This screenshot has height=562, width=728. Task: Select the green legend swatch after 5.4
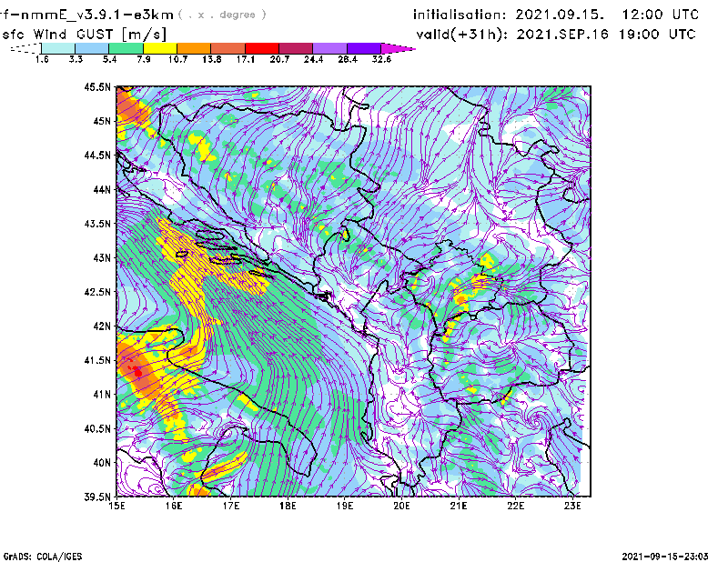coord(126,48)
